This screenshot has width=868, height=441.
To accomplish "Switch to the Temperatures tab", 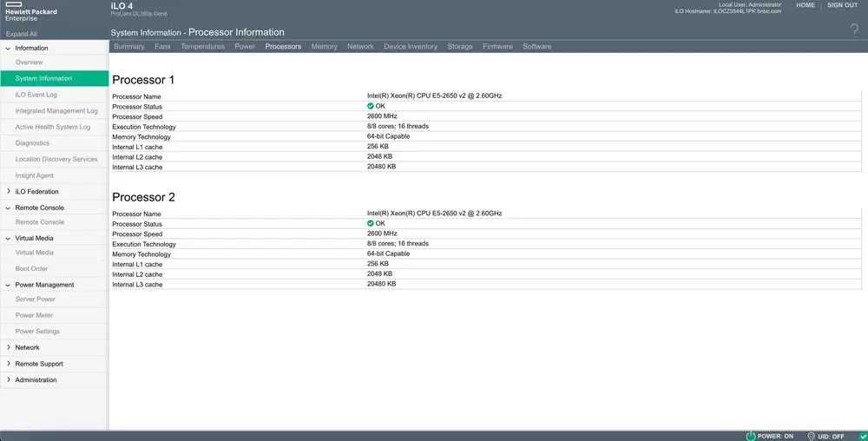I will pos(202,47).
